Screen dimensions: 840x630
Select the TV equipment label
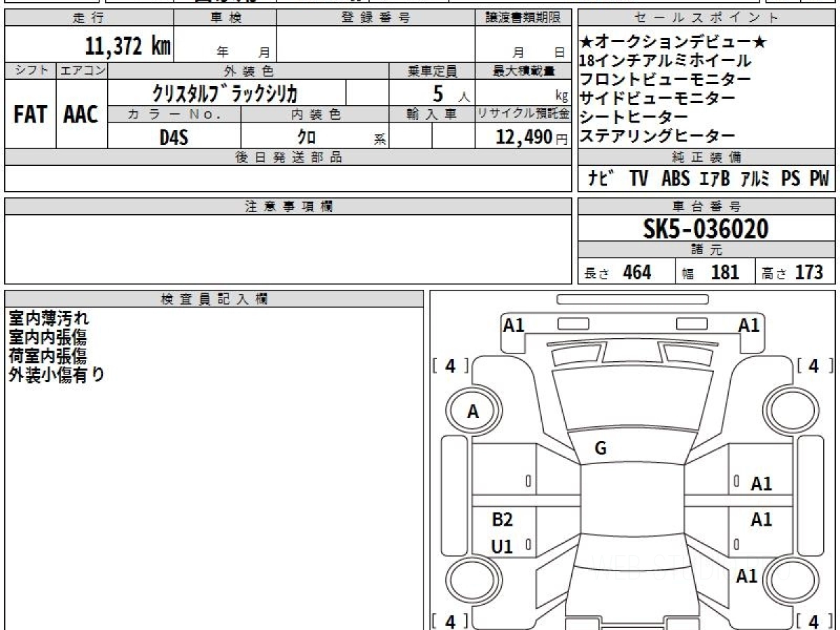pos(638,179)
